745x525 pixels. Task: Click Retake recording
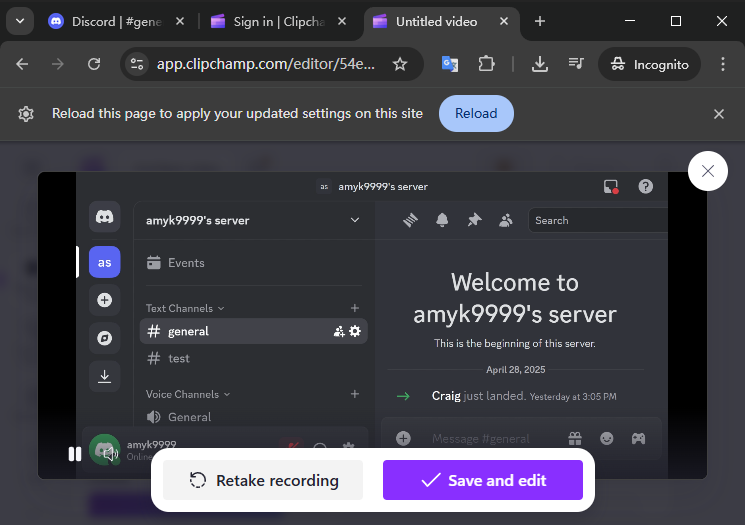pyautogui.click(x=263, y=480)
